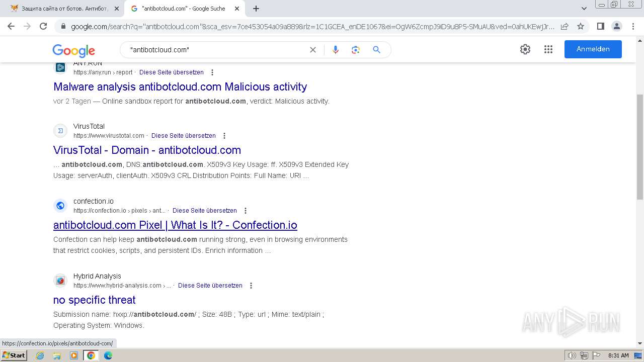Expand the tab search dropdown
644x362 pixels.
[x=584, y=9]
